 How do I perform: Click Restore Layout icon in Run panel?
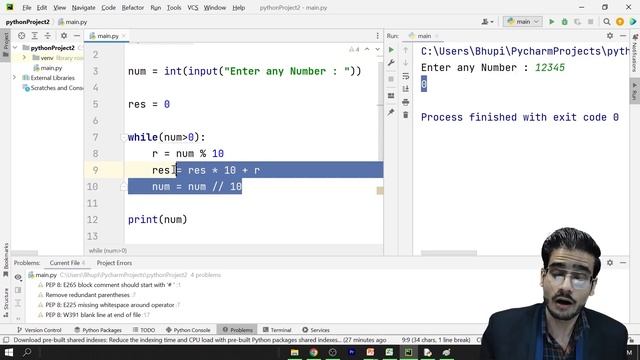pyautogui.click(x=391, y=96)
